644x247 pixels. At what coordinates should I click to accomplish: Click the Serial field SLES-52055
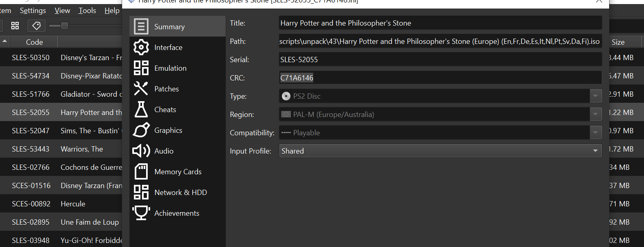[440, 60]
